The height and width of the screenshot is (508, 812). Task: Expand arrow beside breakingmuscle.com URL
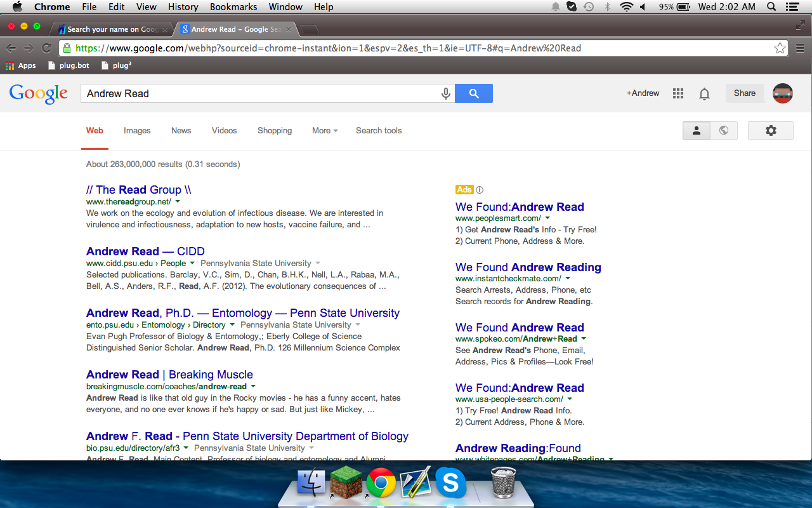(x=253, y=387)
